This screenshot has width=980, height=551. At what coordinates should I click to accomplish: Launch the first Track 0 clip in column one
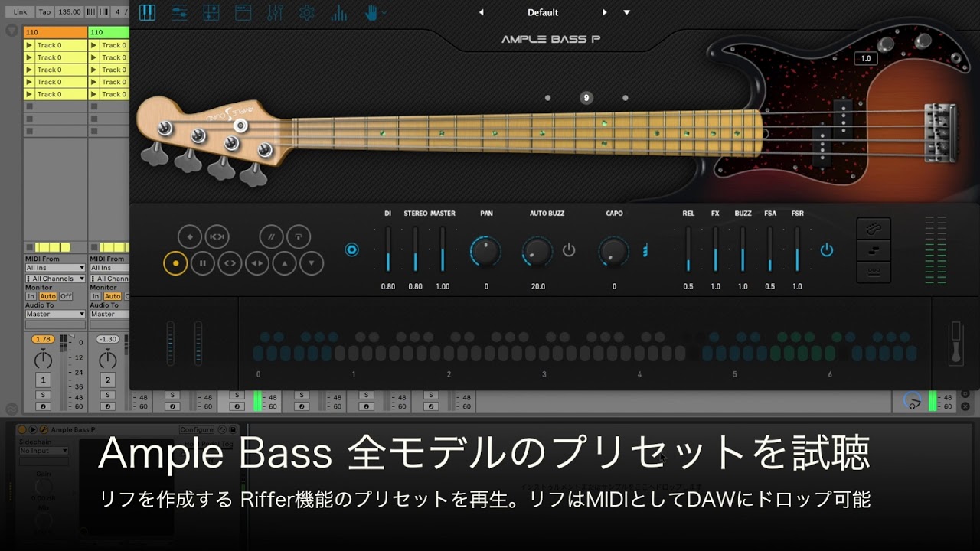tap(29, 46)
